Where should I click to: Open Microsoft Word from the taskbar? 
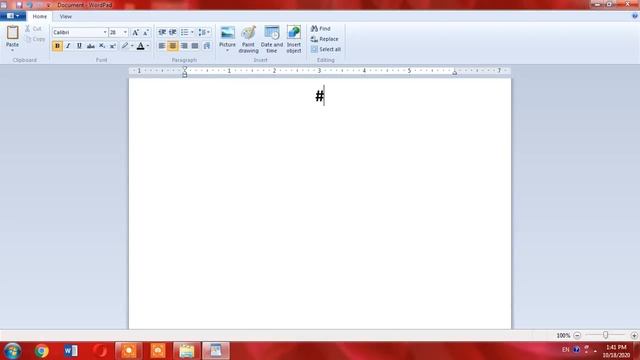tap(71, 351)
